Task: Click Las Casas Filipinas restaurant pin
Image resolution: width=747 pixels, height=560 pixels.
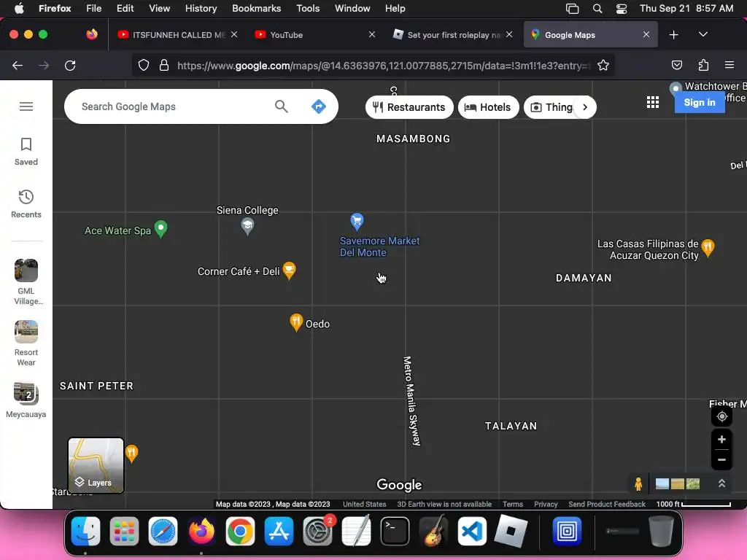Action: pos(708,248)
